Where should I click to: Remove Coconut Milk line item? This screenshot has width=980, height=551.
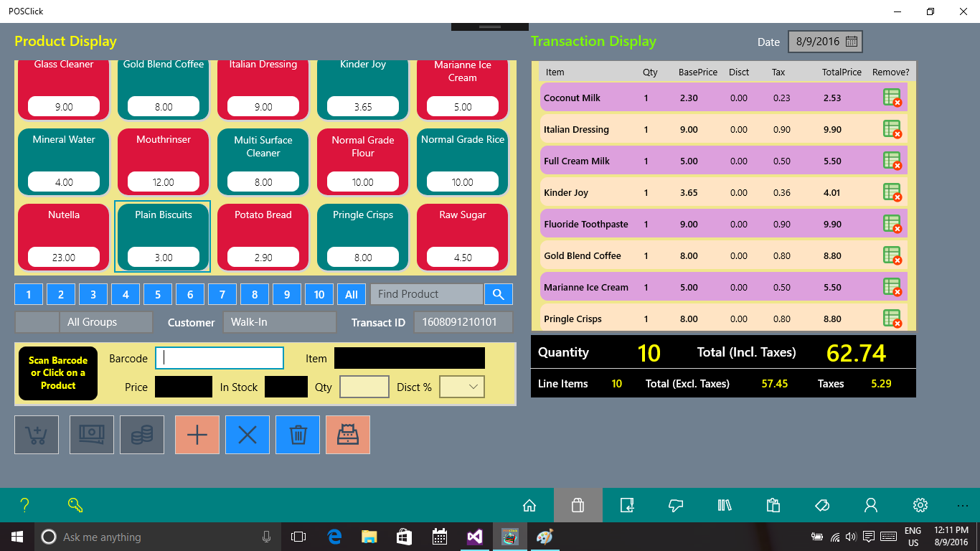coord(892,98)
